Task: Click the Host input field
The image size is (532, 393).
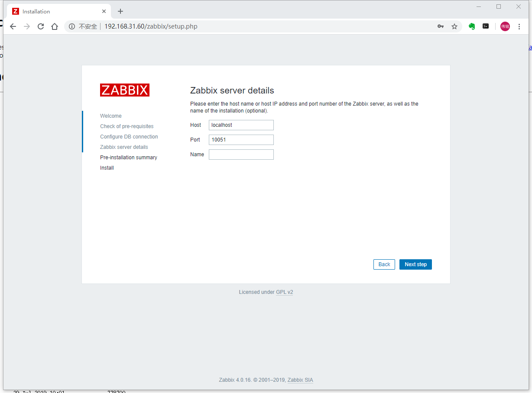Action: coord(241,125)
